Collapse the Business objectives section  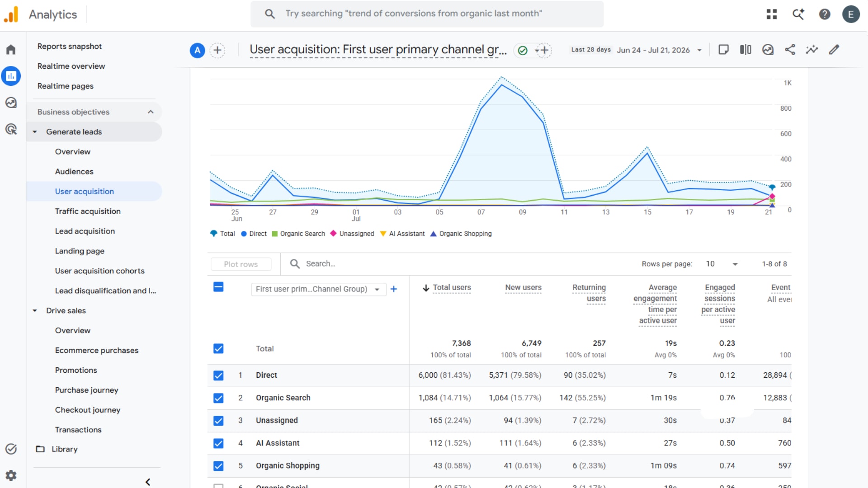[x=151, y=112]
